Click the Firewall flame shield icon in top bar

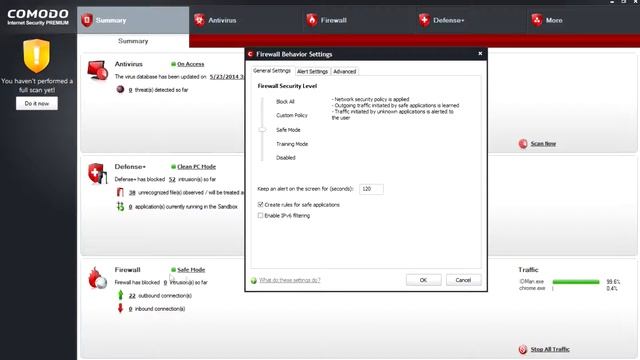pos(312,20)
